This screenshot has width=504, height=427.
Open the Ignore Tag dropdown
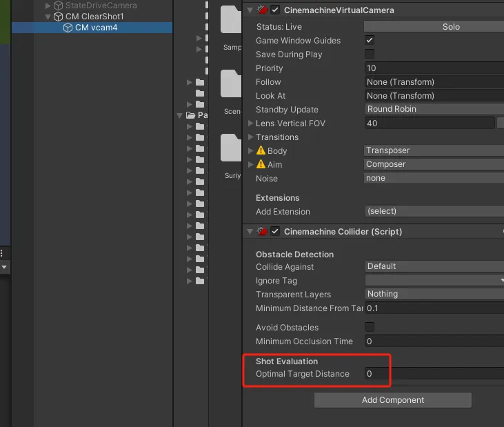pos(434,280)
